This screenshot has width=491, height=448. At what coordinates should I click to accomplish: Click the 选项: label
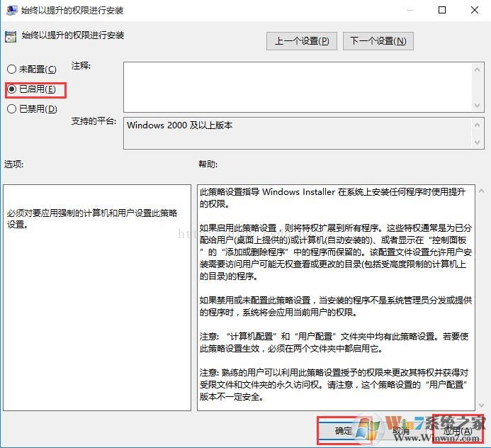13,164
